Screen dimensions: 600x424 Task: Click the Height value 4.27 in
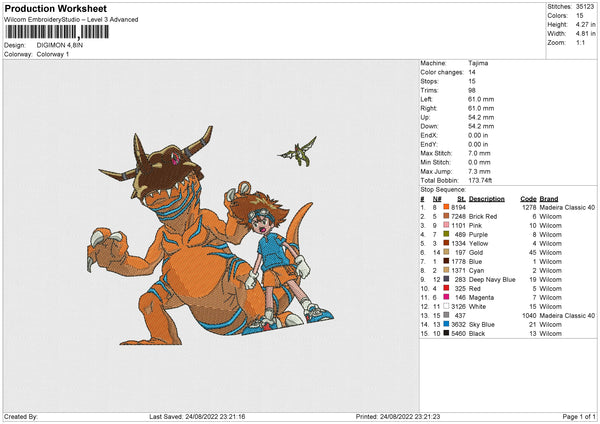coord(585,24)
